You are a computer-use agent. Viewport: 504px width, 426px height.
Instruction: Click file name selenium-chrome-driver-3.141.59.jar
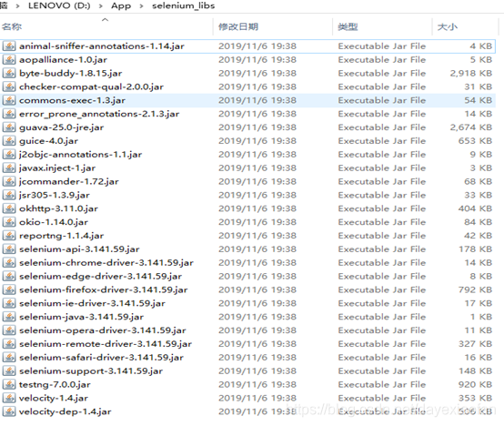click(106, 263)
